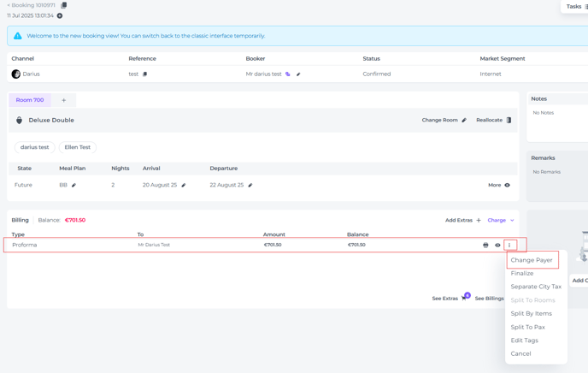Add a new room with the plus tab
This screenshot has height=373, width=588.
pyautogui.click(x=64, y=100)
